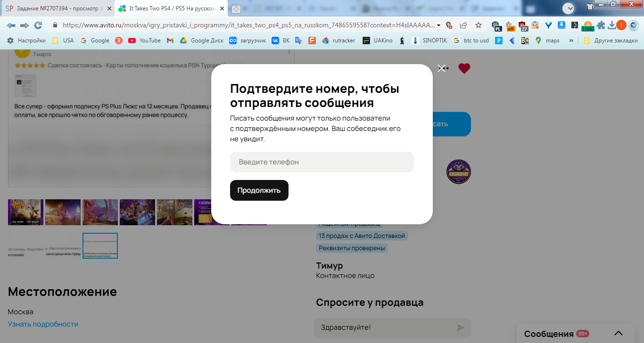Open the browser menu gear icon

point(633,25)
